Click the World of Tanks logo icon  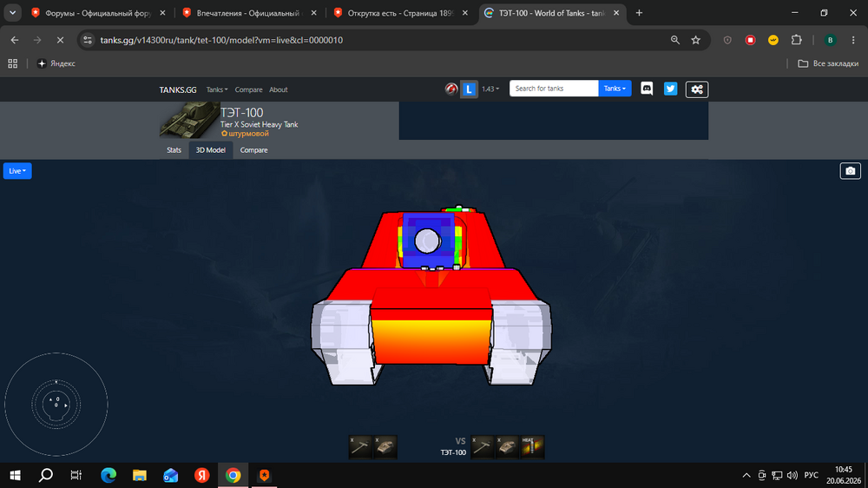[x=451, y=89]
